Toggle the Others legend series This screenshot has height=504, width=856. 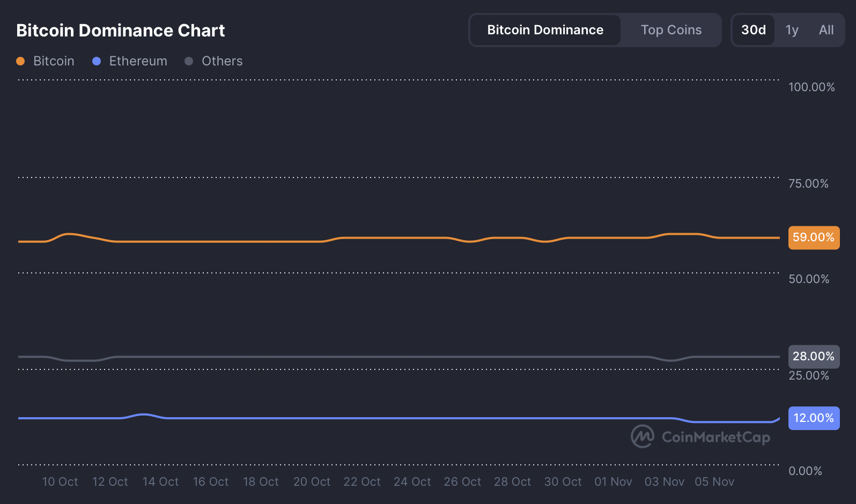(x=213, y=61)
